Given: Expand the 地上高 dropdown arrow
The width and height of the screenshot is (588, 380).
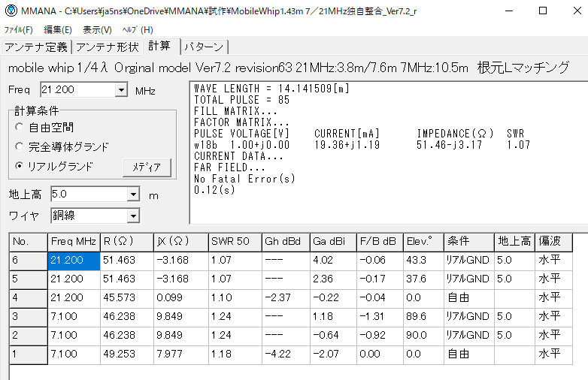Looking at the screenshot, I should point(133,195).
